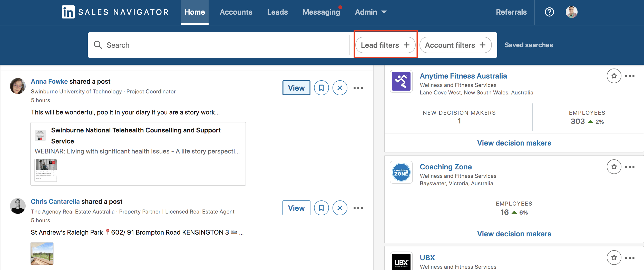Screen dimensions: 644x270
Task: Open more options for Chris Cantarella's post
Action: (358, 208)
